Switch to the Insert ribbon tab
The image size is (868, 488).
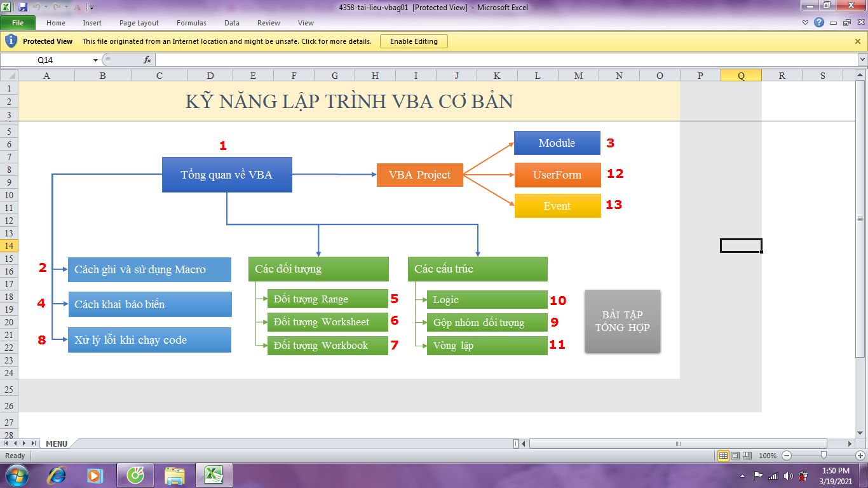coord(92,23)
